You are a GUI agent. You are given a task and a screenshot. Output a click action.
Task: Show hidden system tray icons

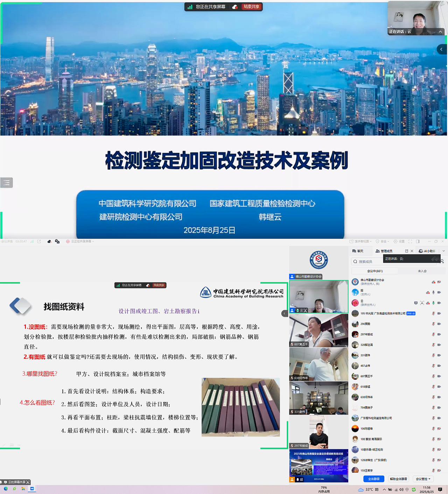(x=384, y=489)
